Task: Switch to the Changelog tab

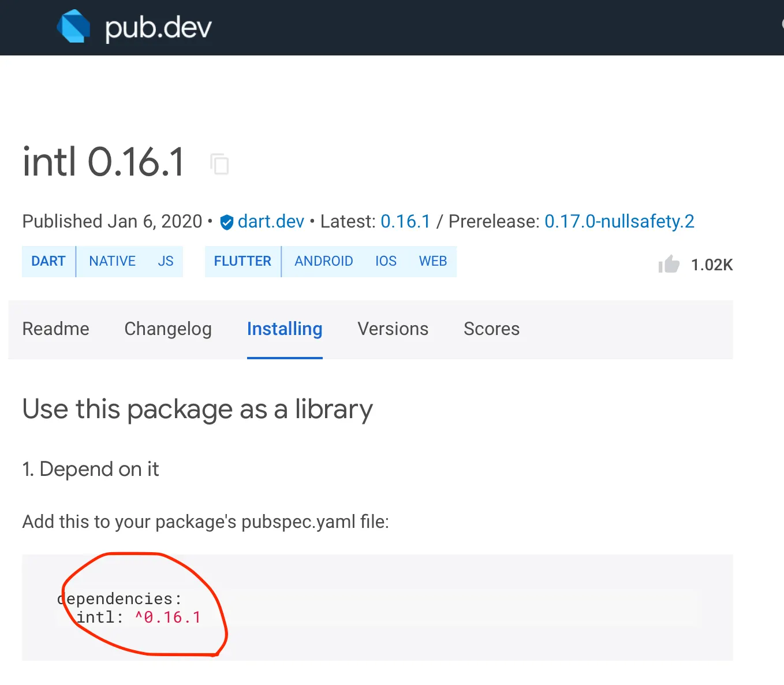Action: (168, 329)
